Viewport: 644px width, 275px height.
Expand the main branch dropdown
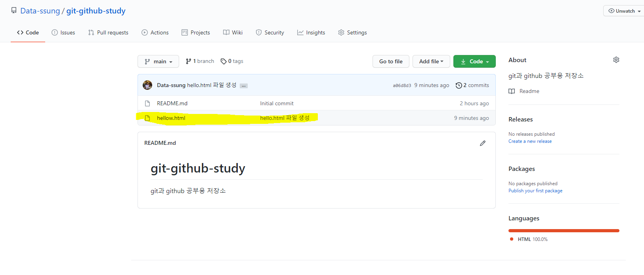(158, 61)
